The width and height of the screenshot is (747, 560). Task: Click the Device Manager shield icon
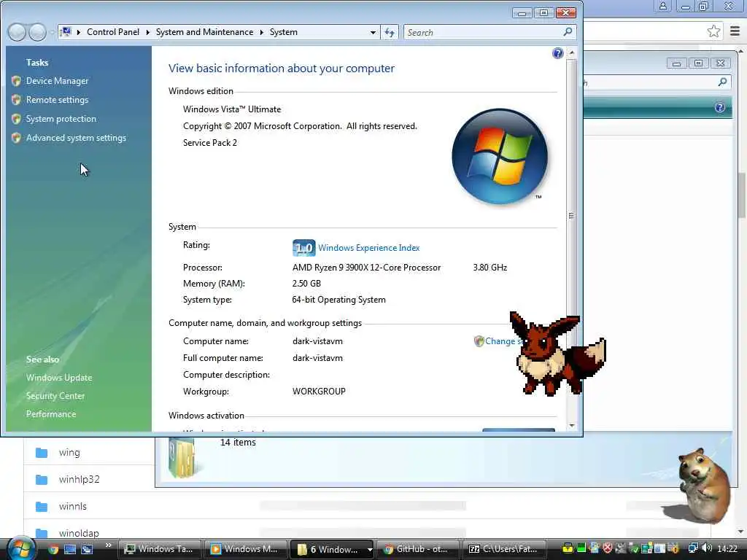tap(16, 81)
